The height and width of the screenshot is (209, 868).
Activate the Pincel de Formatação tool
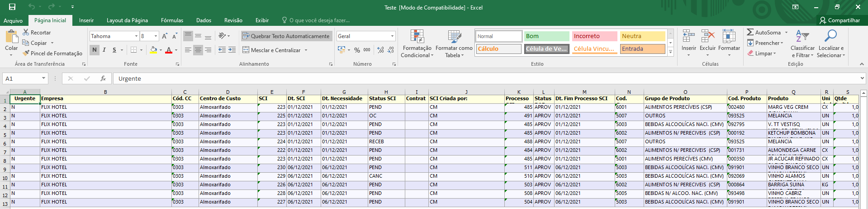click(52, 53)
